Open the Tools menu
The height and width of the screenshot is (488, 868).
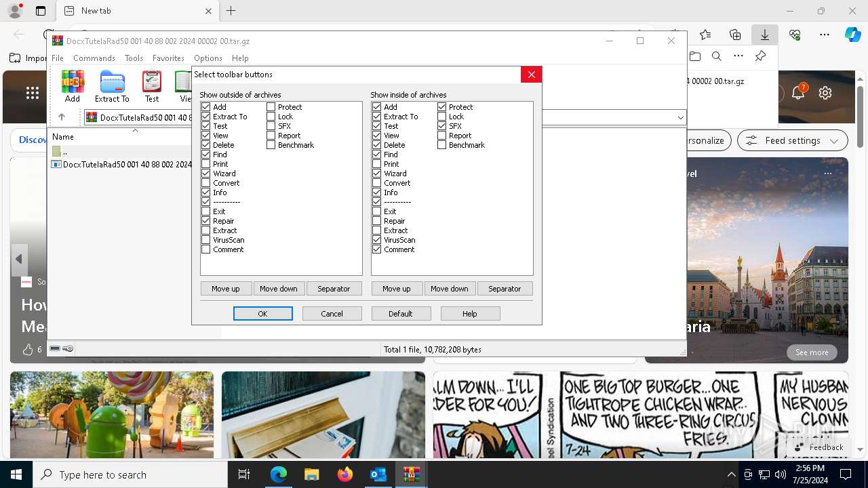point(134,58)
